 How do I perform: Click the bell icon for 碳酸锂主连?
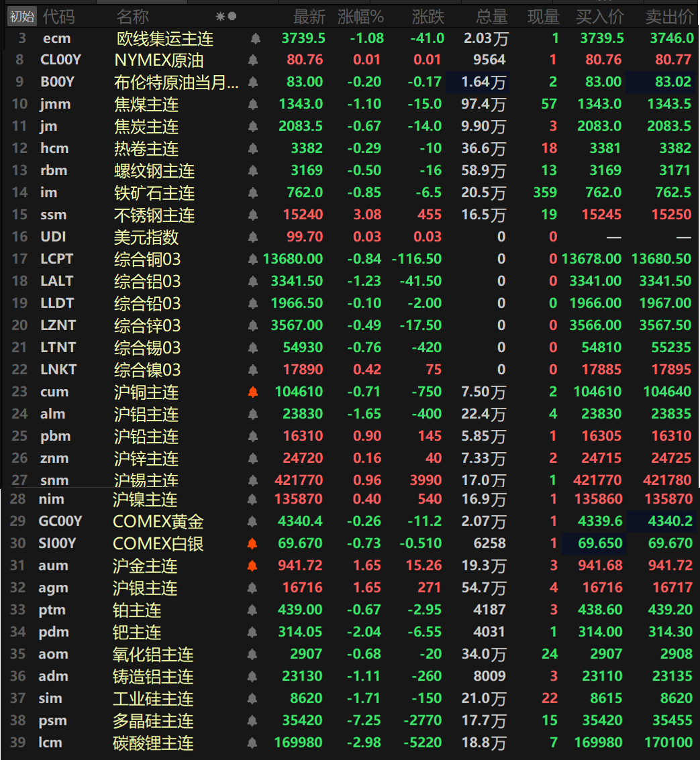252,743
